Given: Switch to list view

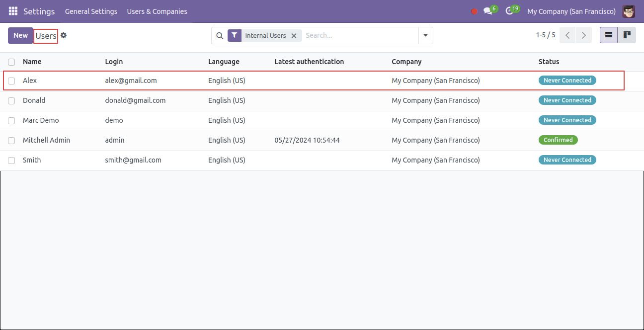Looking at the screenshot, I should tap(609, 35).
